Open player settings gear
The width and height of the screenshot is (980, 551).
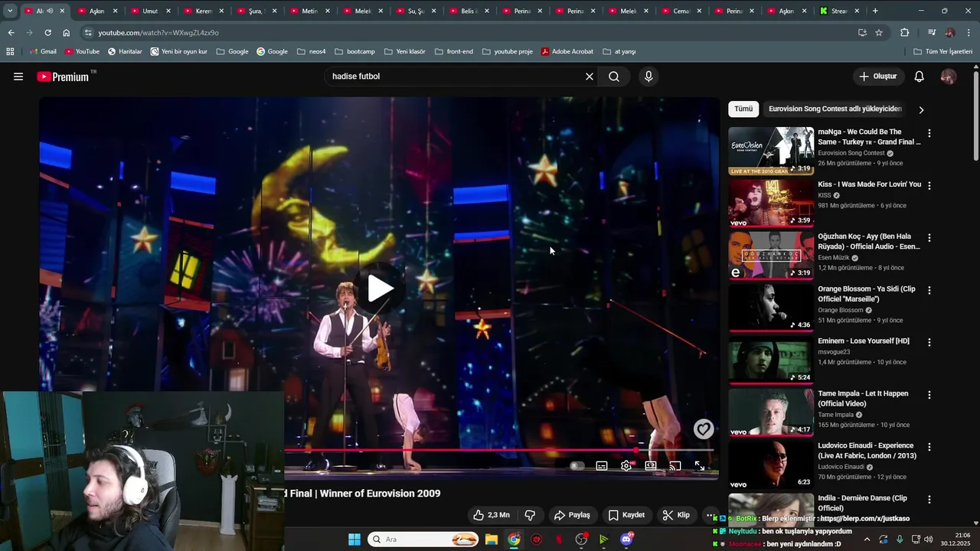626,465
